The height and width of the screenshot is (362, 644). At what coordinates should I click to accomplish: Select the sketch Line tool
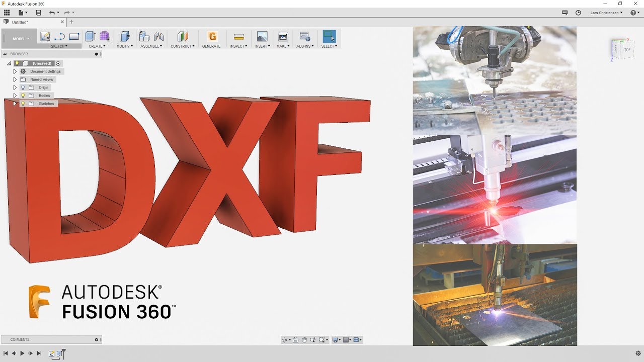[x=59, y=36]
